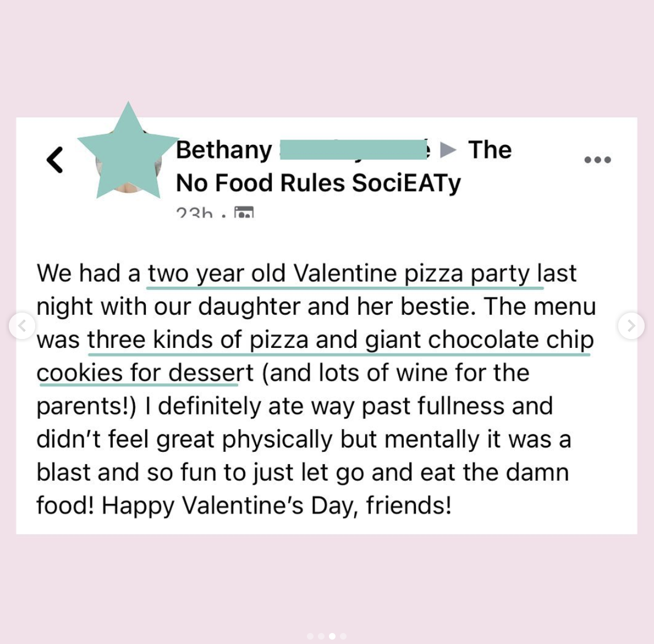This screenshot has width=654, height=644.
Task: Click underlined 'cookies for dessert' text
Action: pyautogui.click(x=145, y=372)
